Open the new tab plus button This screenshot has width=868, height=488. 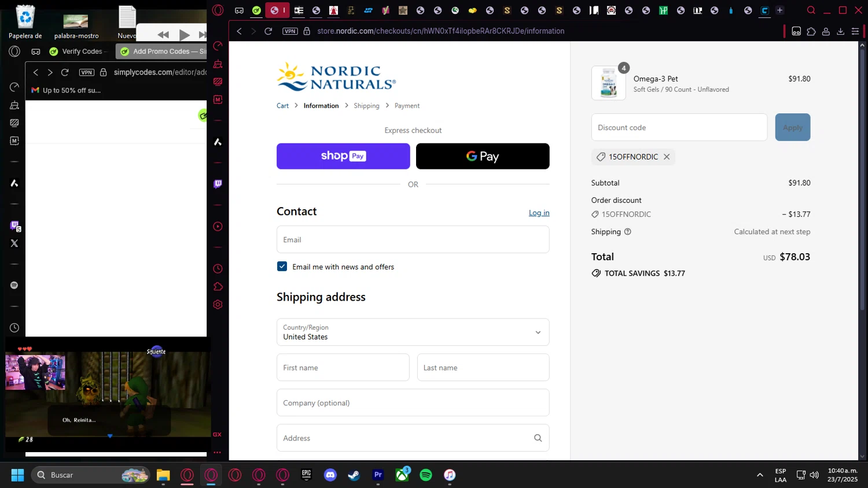pos(779,10)
